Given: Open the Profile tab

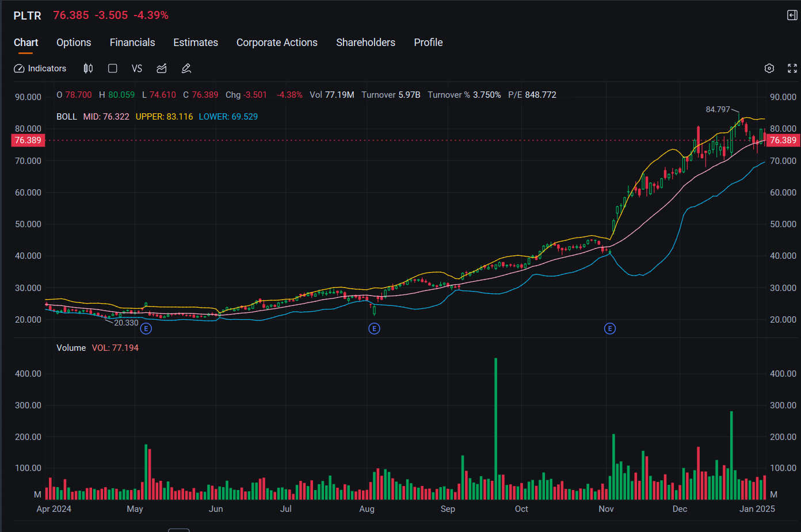Looking at the screenshot, I should tap(429, 43).
